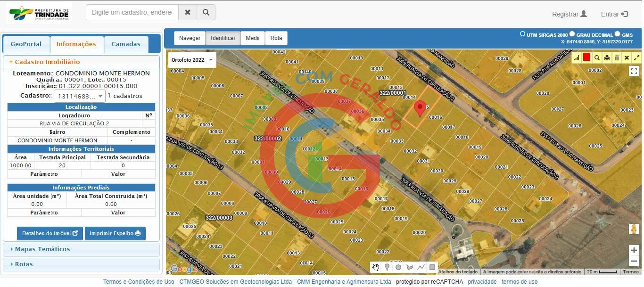Select the polygon drawing tool

[x=410, y=267]
